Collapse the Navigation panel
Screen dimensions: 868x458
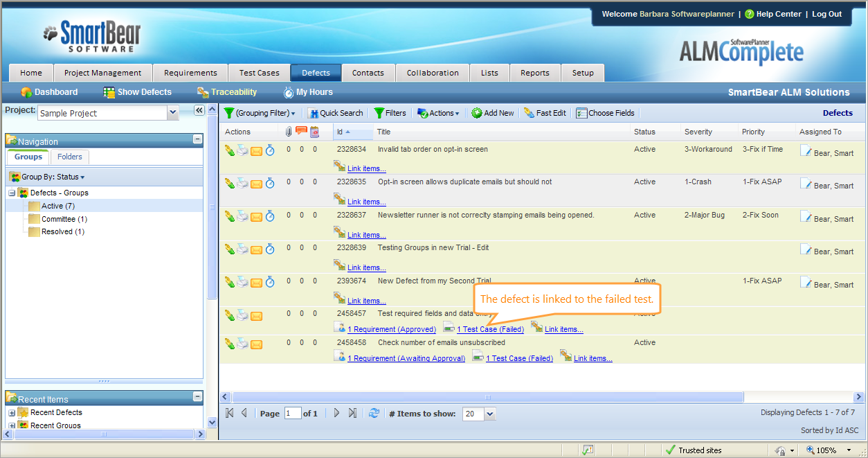(x=197, y=139)
